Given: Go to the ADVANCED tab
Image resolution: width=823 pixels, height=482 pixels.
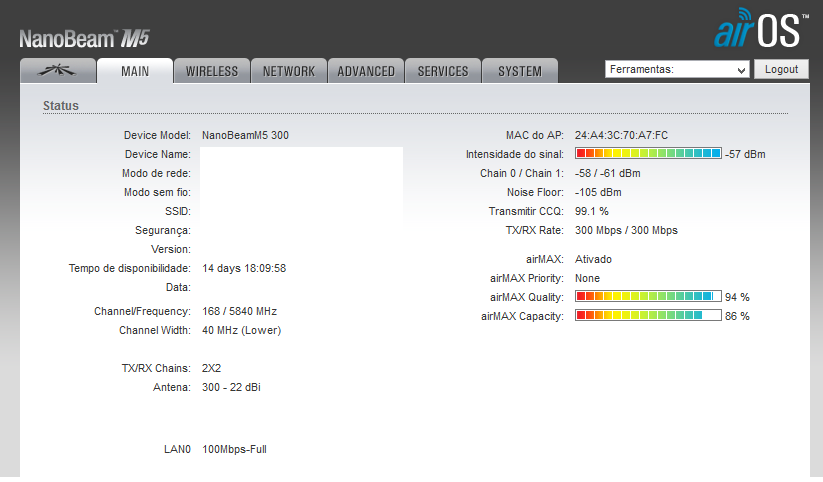Looking at the screenshot, I should pos(366,71).
